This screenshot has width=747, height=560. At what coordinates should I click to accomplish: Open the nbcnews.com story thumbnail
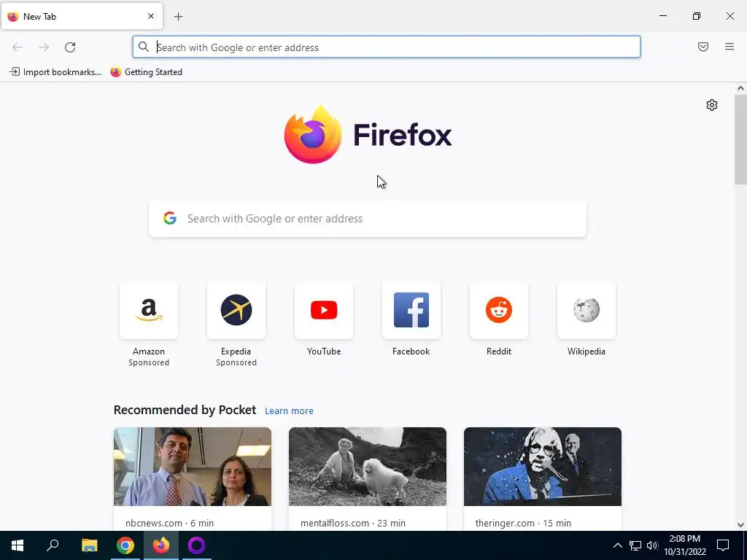(193, 467)
